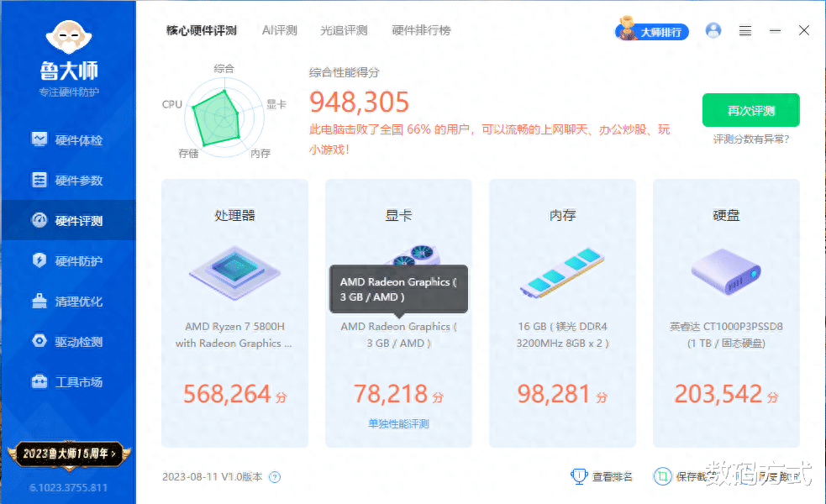
Task: Click the 鲁大师 mascot logo
Action: 69,38
